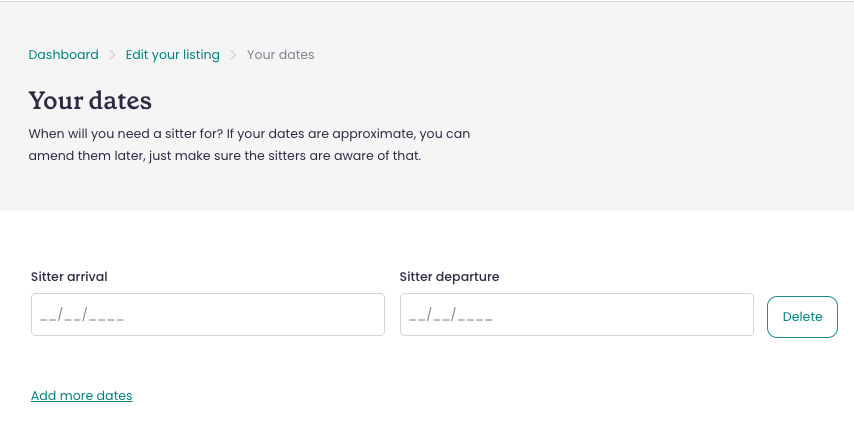The height and width of the screenshot is (426, 854).
Task: Click the year segment of Sitter departure
Action: point(475,316)
